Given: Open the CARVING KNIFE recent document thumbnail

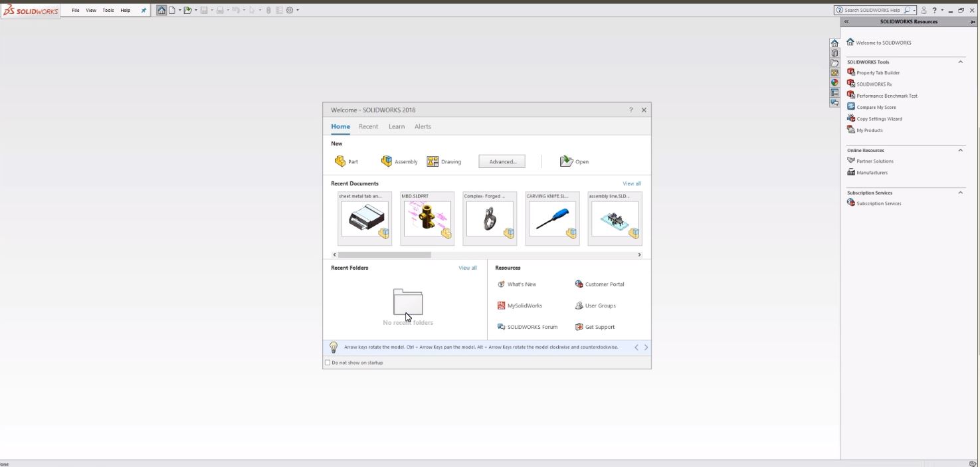Looking at the screenshot, I should [552, 219].
